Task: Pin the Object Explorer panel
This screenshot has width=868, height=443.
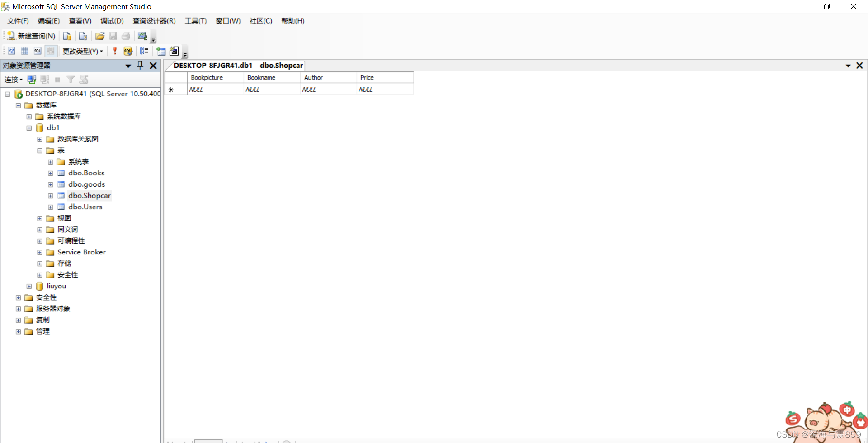Action: pos(140,66)
